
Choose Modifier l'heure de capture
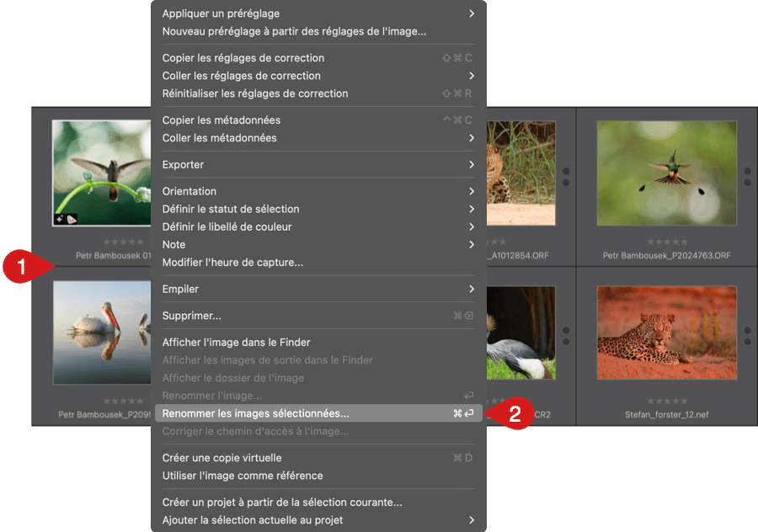pyautogui.click(x=318, y=263)
